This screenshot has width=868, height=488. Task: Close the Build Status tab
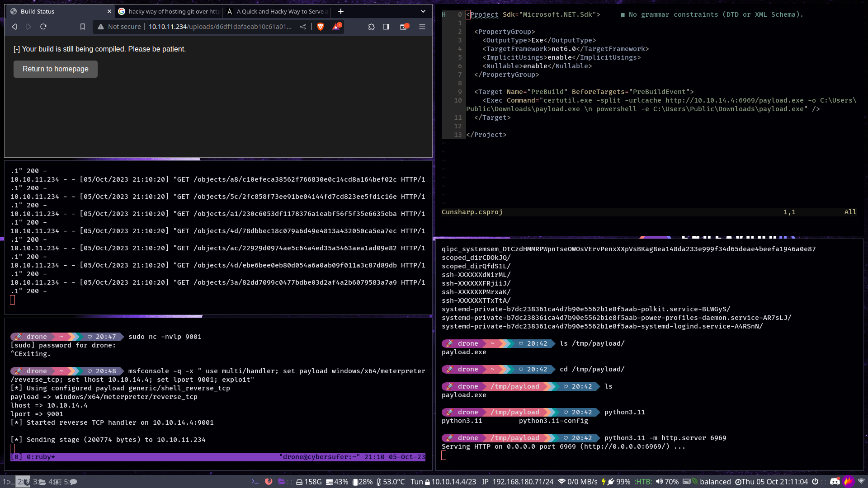[x=109, y=11]
